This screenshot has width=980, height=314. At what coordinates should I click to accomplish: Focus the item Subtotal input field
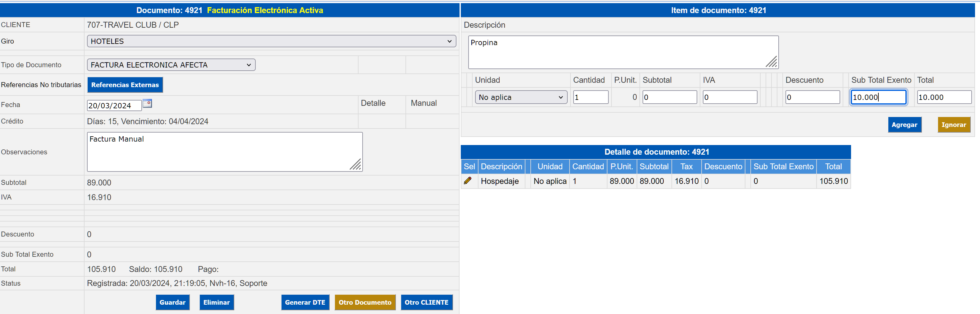(670, 97)
